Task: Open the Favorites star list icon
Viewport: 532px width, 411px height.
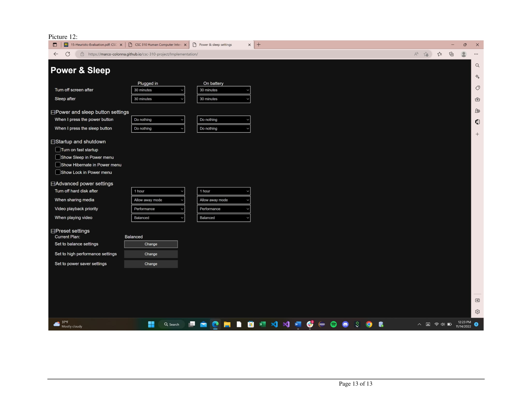Action: 439,54
